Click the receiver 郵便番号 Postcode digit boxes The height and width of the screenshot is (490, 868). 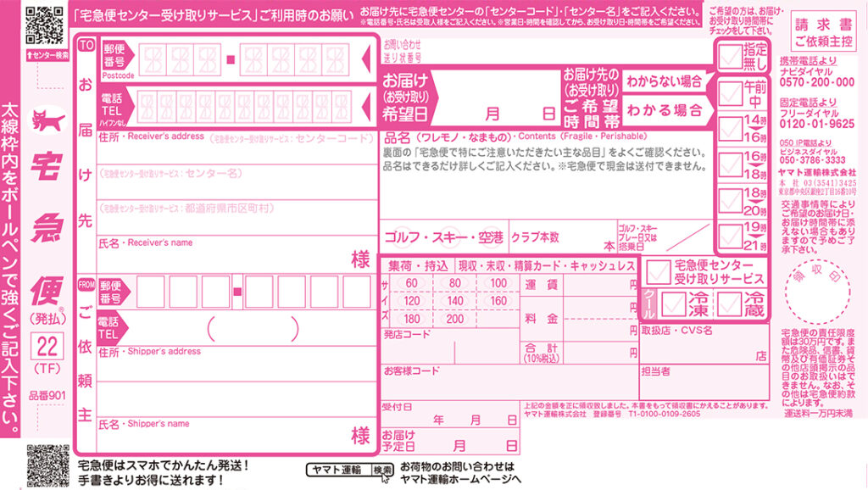pos(244,59)
